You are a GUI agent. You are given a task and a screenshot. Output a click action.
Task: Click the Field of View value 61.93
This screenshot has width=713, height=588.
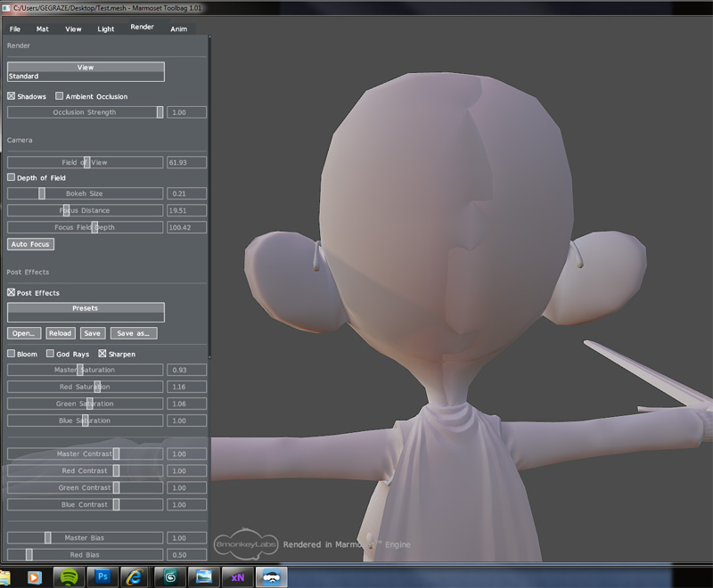[x=186, y=162]
